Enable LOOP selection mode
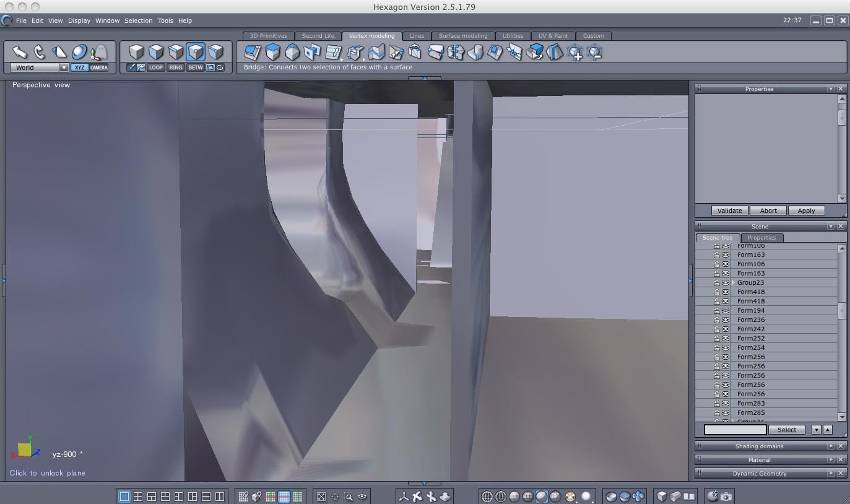 156,67
